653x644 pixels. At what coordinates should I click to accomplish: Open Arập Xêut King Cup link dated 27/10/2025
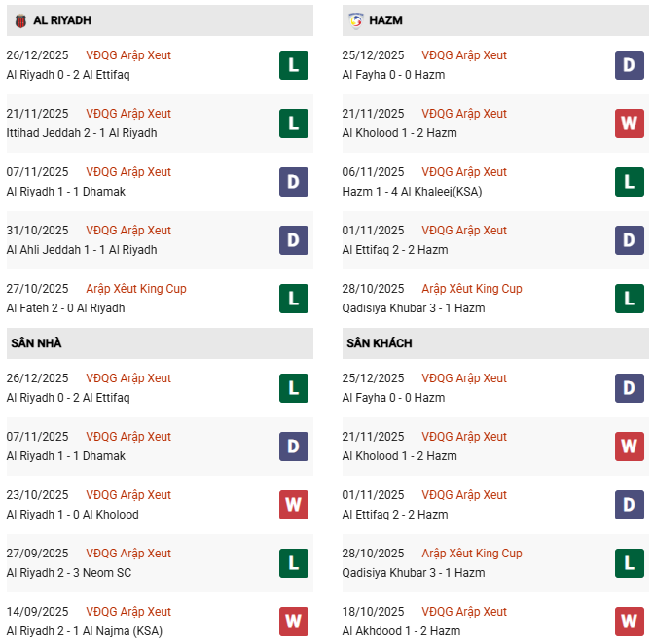[x=135, y=289]
